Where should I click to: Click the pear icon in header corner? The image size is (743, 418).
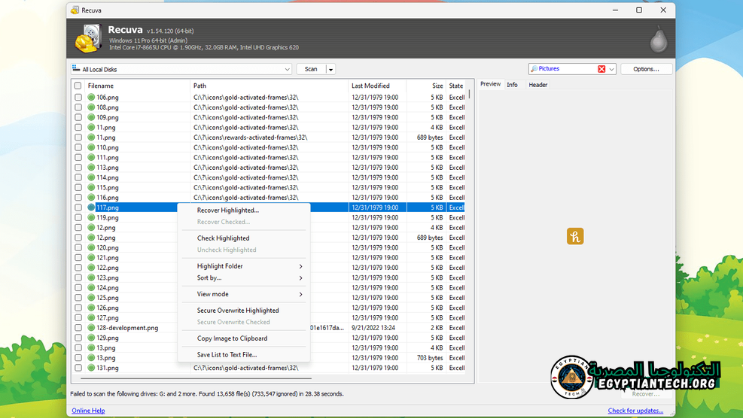coord(658,40)
